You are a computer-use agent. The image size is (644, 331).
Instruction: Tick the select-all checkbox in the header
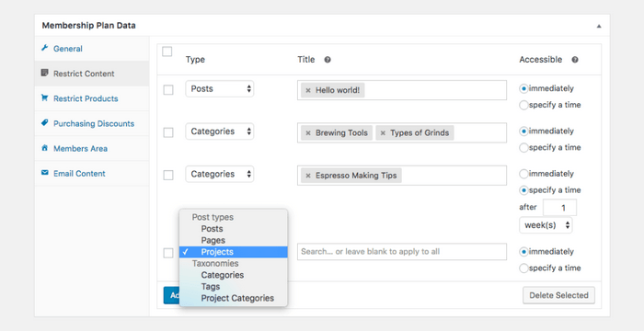pos(167,51)
